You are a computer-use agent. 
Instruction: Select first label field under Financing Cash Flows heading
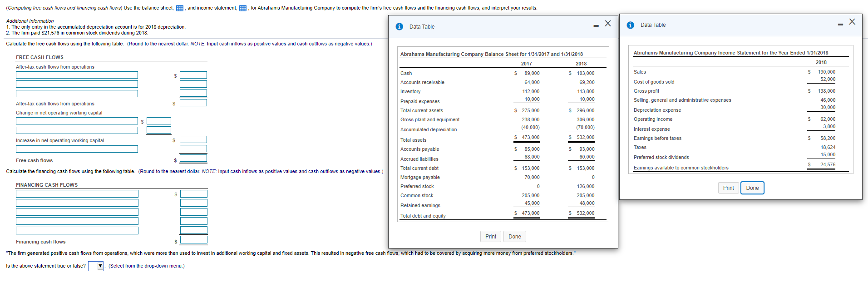[77, 194]
